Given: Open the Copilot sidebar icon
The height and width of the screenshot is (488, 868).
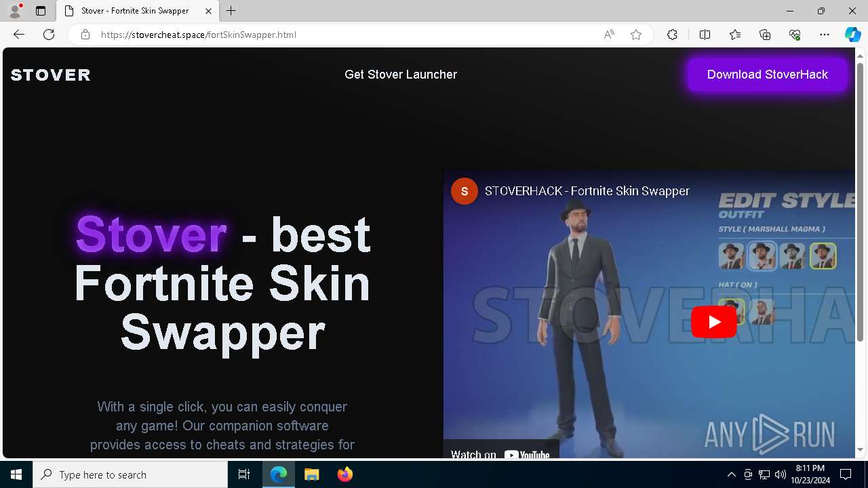Looking at the screenshot, I should tap(852, 35).
